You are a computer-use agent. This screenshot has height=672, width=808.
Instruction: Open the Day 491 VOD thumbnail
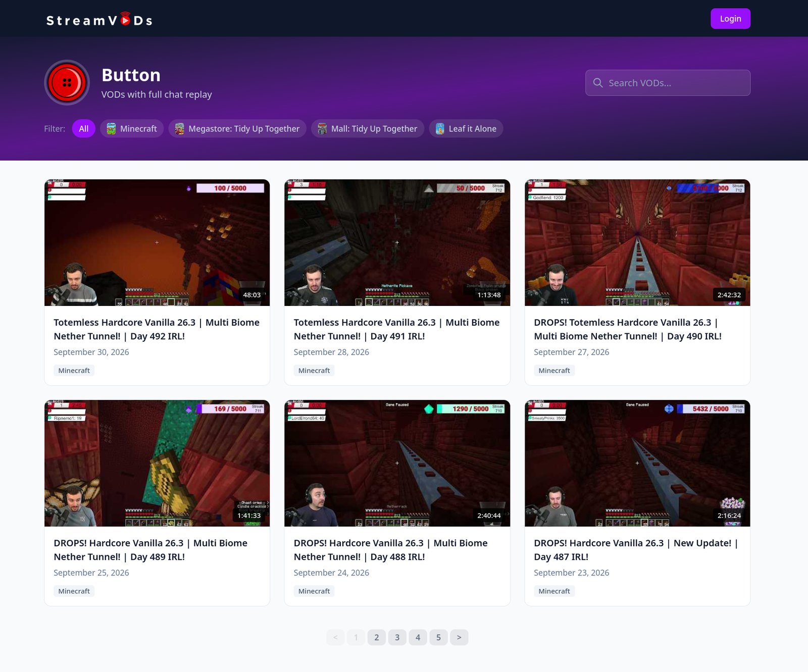point(397,243)
